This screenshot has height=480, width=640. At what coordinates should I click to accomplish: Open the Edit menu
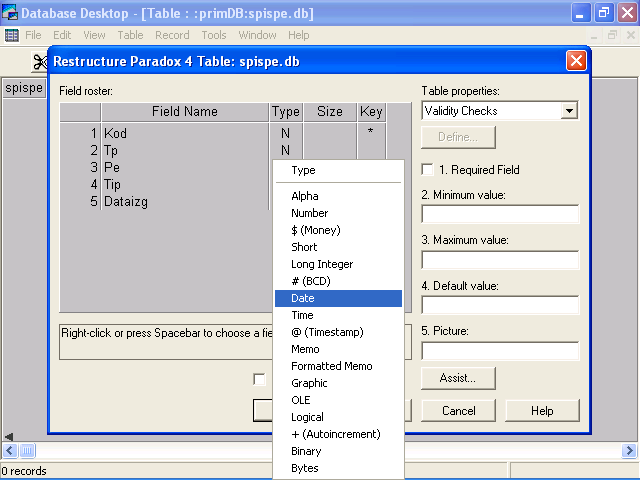click(x=62, y=35)
